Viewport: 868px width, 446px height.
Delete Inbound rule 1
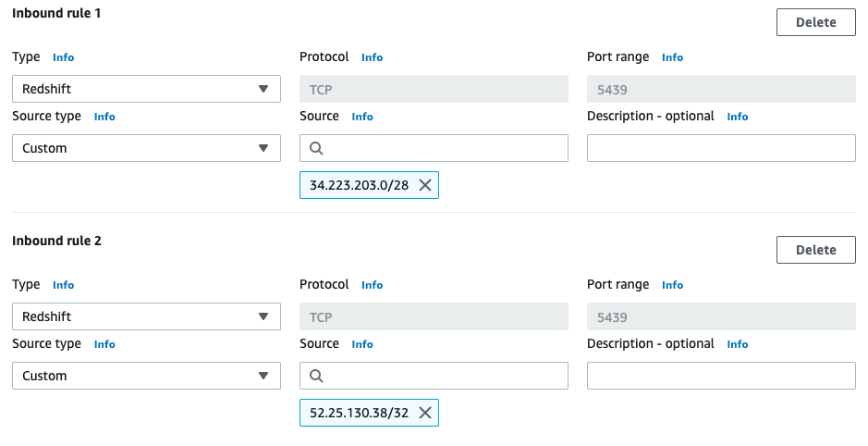(815, 22)
